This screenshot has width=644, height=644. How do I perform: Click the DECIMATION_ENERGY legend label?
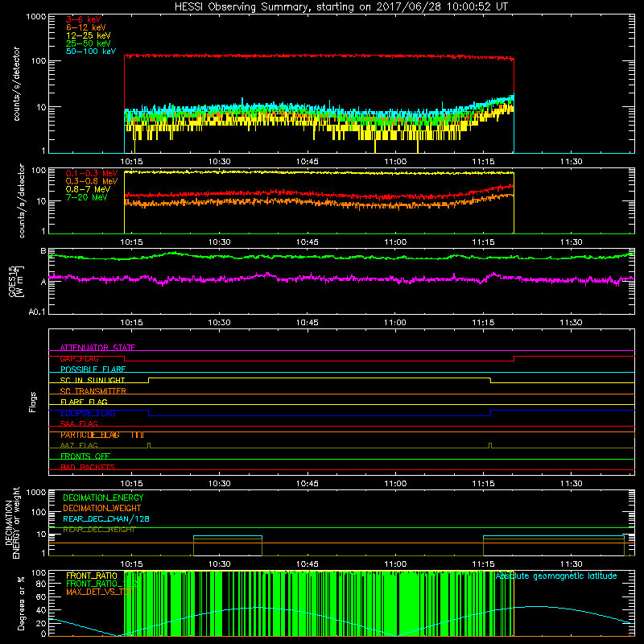click(x=103, y=497)
